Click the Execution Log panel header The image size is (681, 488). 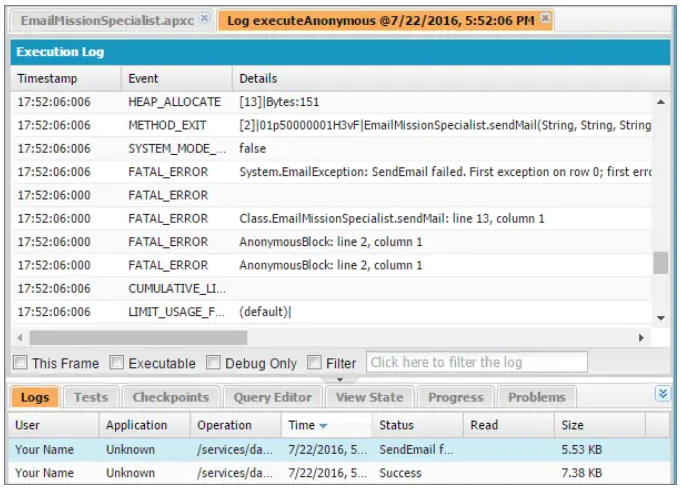click(340, 52)
